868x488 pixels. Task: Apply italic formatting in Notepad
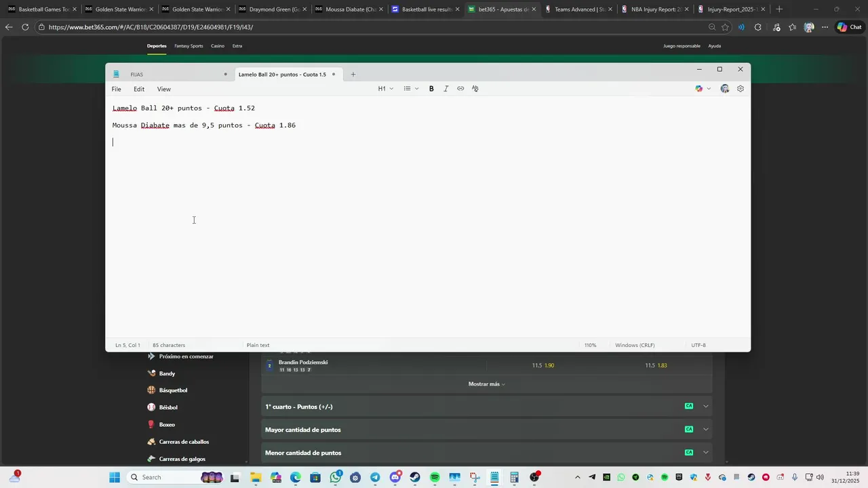click(x=446, y=89)
